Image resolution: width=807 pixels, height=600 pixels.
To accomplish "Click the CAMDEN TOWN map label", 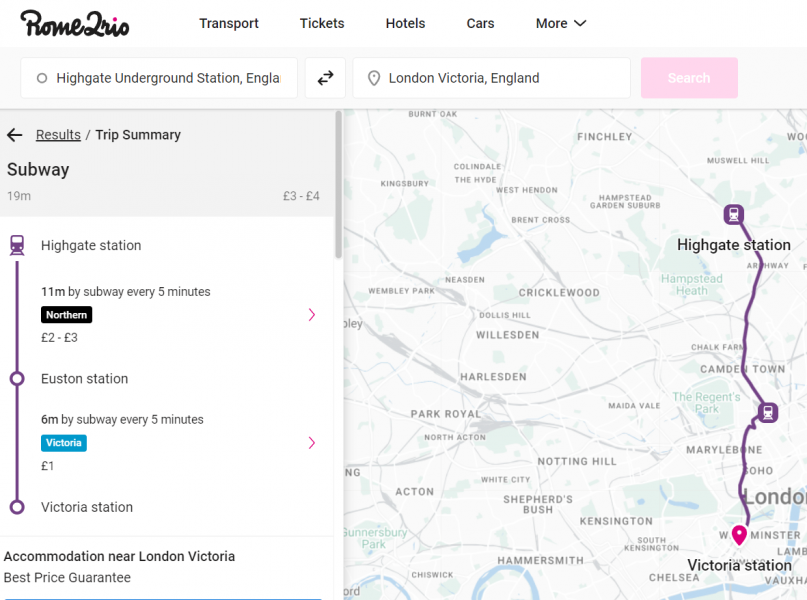I will [743, 369].
